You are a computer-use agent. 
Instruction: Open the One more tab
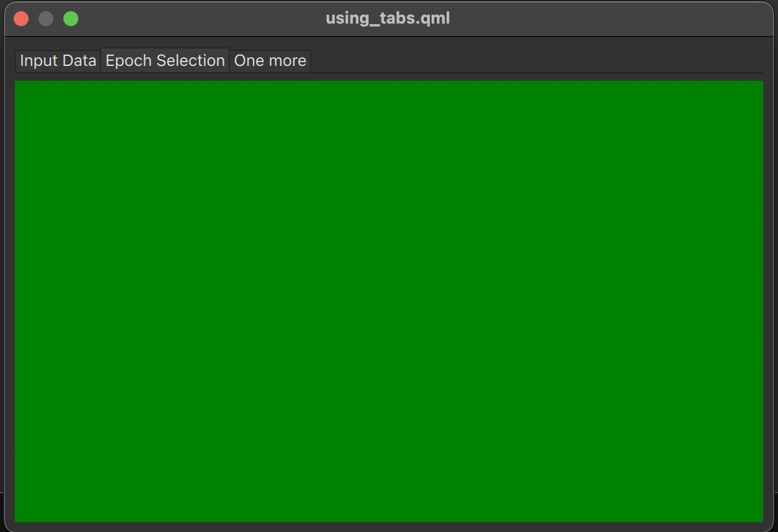(270, 61)
